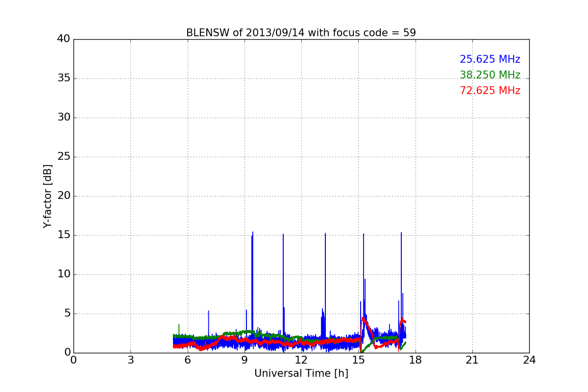Viewport: 588px width, 392px height.
Task: Click the x-axis tick label 18
Action: (415, 360)
